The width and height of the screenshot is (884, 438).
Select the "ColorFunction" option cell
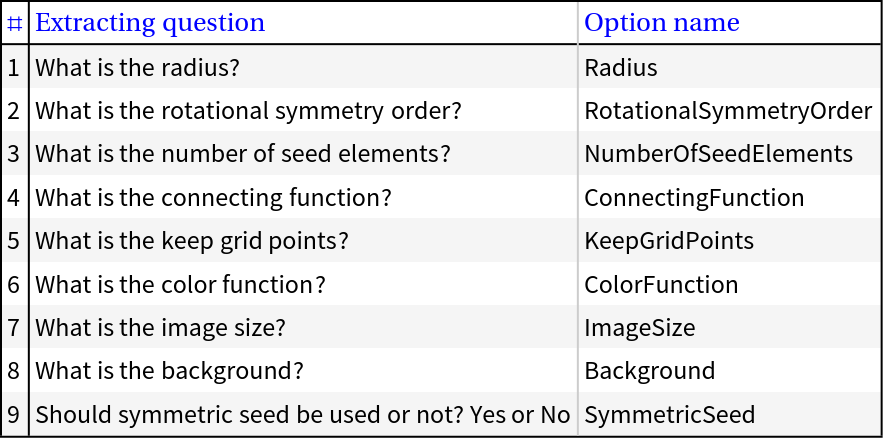click(661, 285)
